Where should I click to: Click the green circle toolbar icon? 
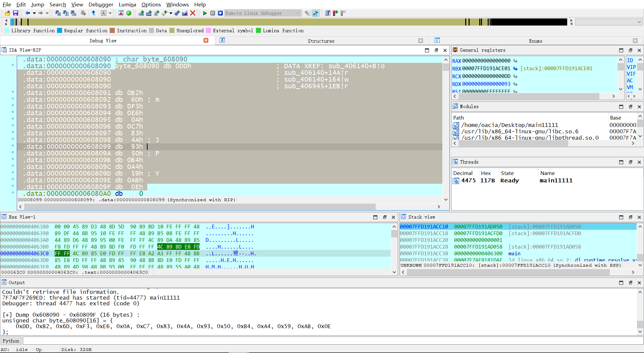[x=129, y=13]
